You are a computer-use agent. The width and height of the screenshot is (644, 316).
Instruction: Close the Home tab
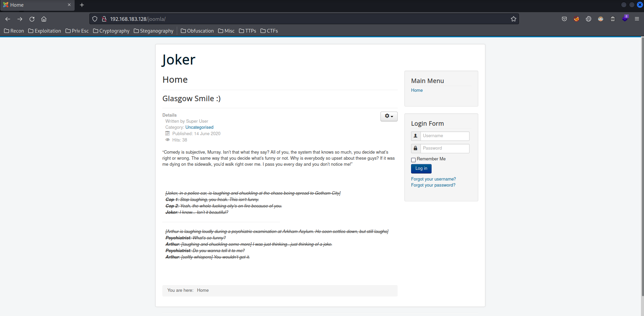click(69, 5)
